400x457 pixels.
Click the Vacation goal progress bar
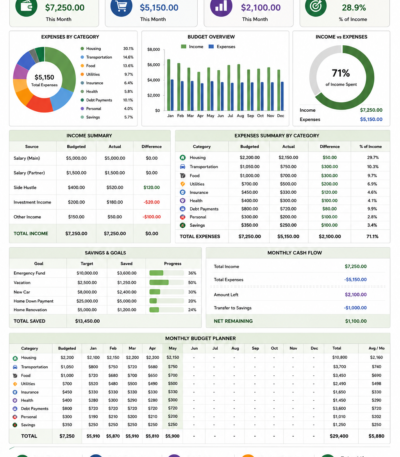167,282
